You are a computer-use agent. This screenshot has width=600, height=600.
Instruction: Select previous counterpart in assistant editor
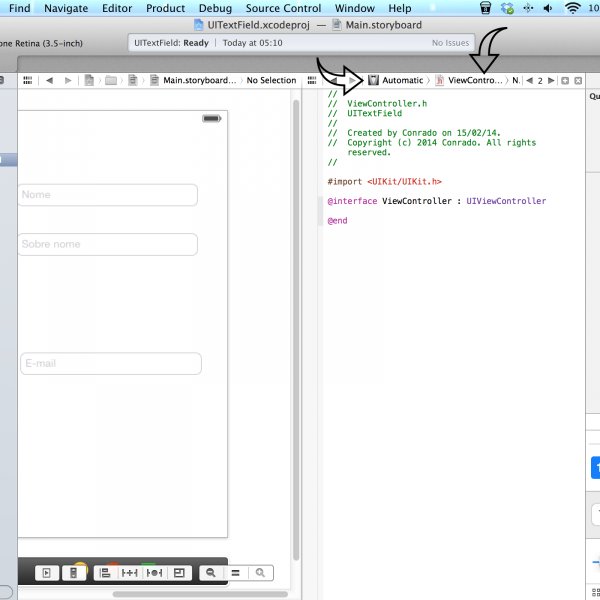(x=530, y=80)
